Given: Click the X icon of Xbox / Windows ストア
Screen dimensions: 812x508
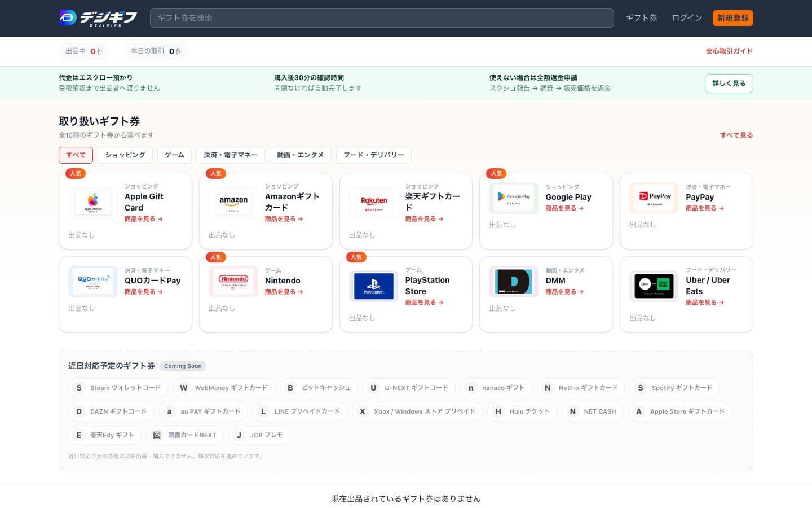Looking at the screenshot, I should point(363,411).
